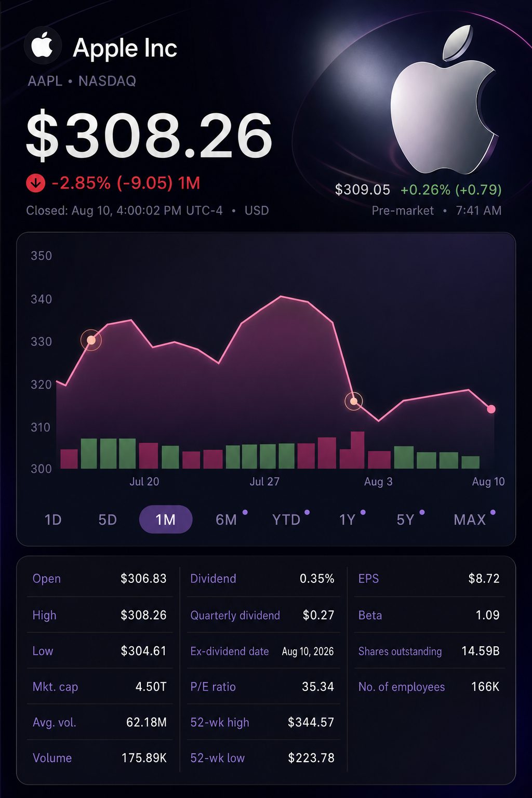
Task: Click the red down-arrow change icon
Action: coord(35,183)
